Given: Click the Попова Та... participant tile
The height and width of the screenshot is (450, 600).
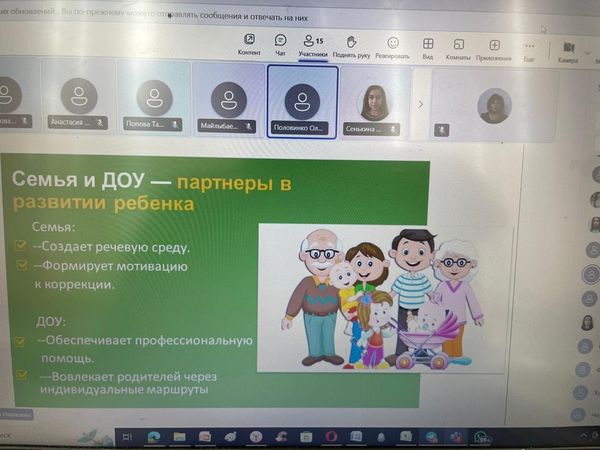Looking at the screenshot, I should tap(154, 98).
